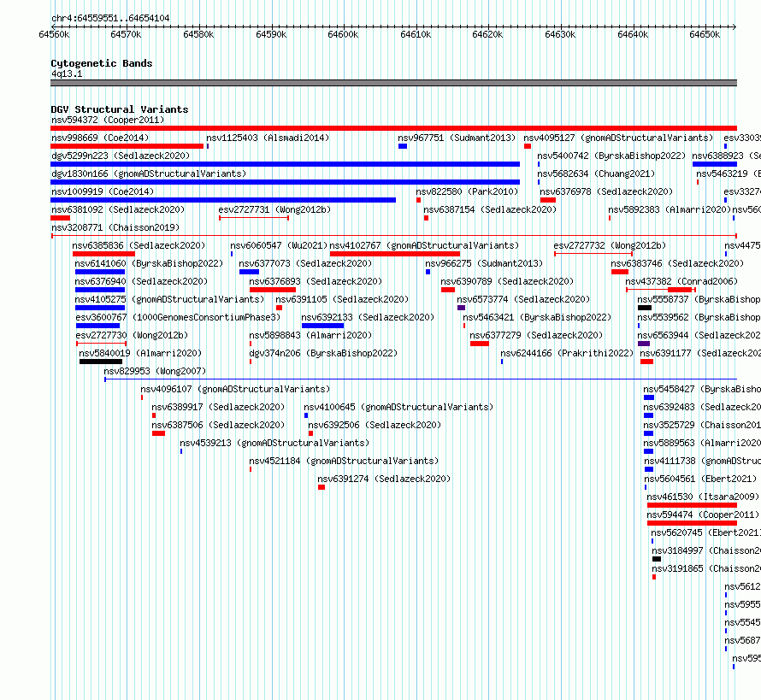Image resolution: width=761 pixels, height=700 pixels.
Task: Select blue bar of dgv1830n166 variant
Action: 285,182
